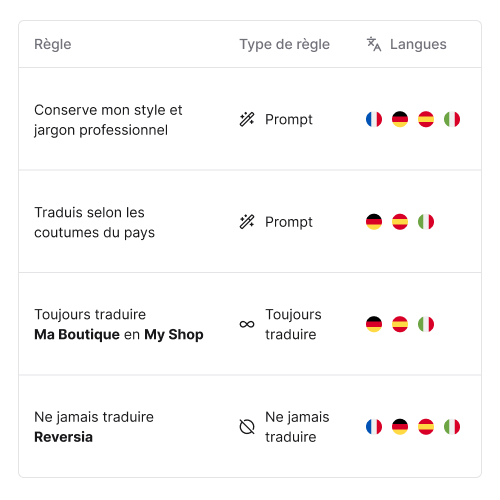Click the translate icon beside Langues header
The width and height of the screenshot is (500, 500).
(374, 44)
